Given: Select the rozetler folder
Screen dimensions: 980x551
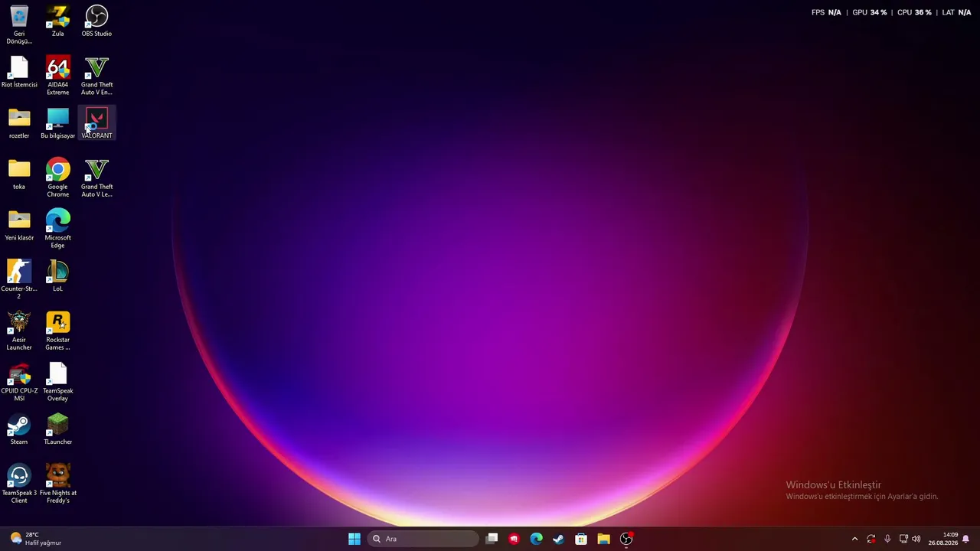Looking at the screenshot, I should pos(19,123).
